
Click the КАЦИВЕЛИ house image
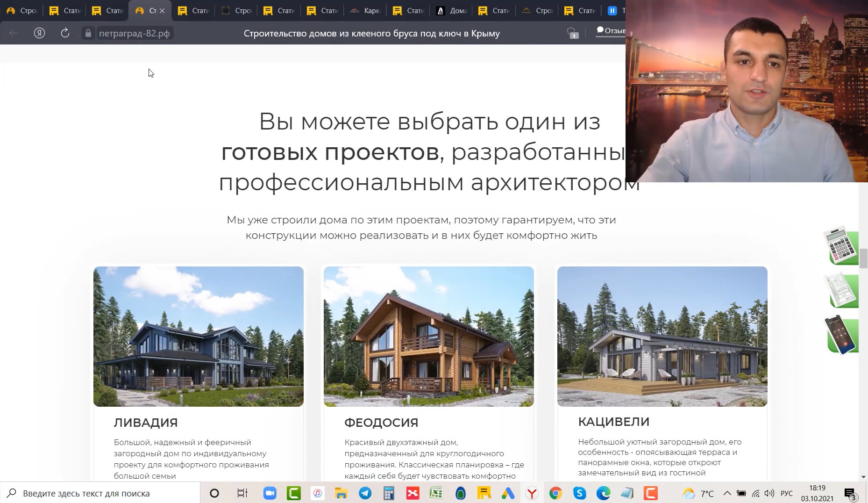coord(662,337)
